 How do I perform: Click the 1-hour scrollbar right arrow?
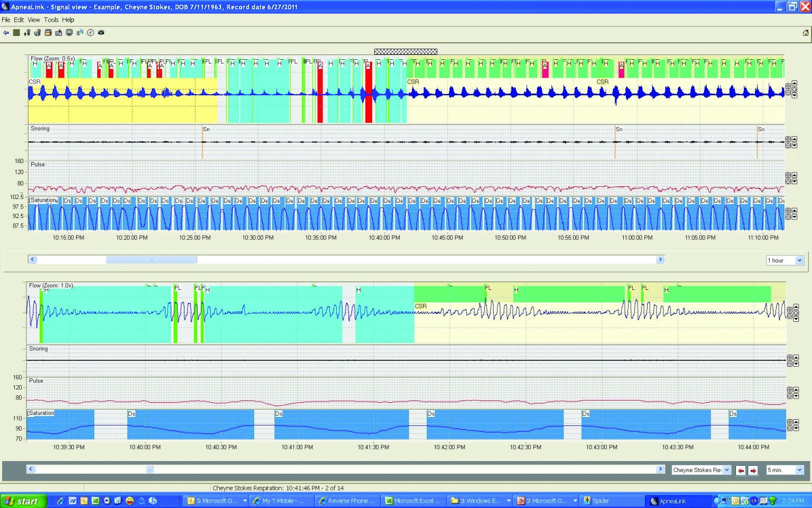660,260
